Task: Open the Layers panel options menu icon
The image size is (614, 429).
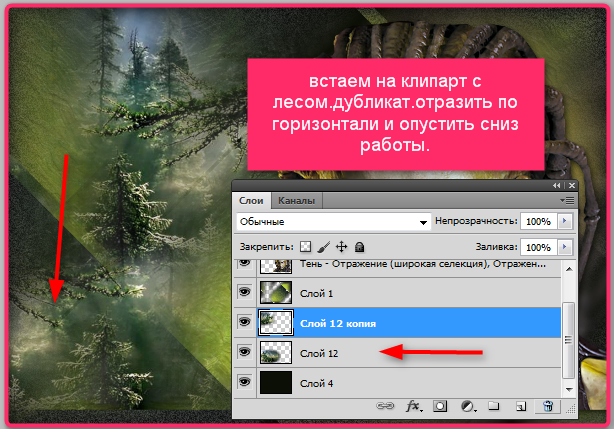Action: pyautogui.click(x=567, y=201)
